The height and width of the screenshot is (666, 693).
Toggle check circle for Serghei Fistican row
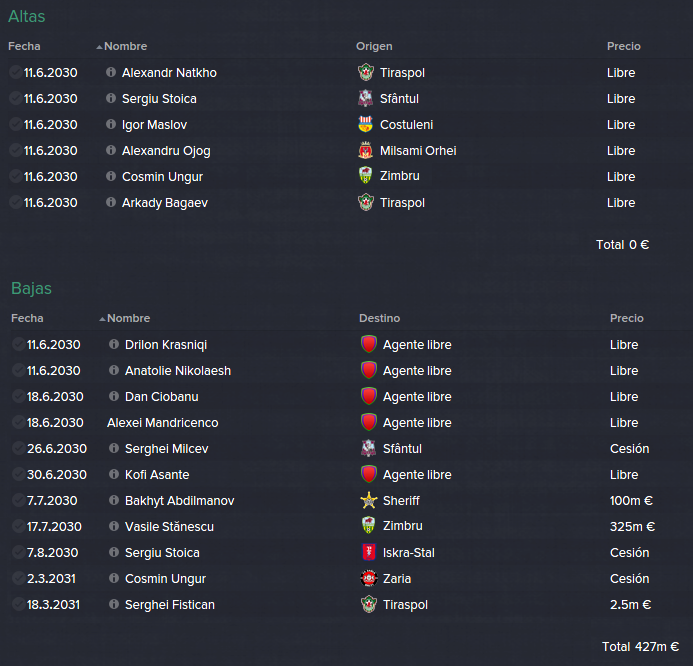pos(19,604)
